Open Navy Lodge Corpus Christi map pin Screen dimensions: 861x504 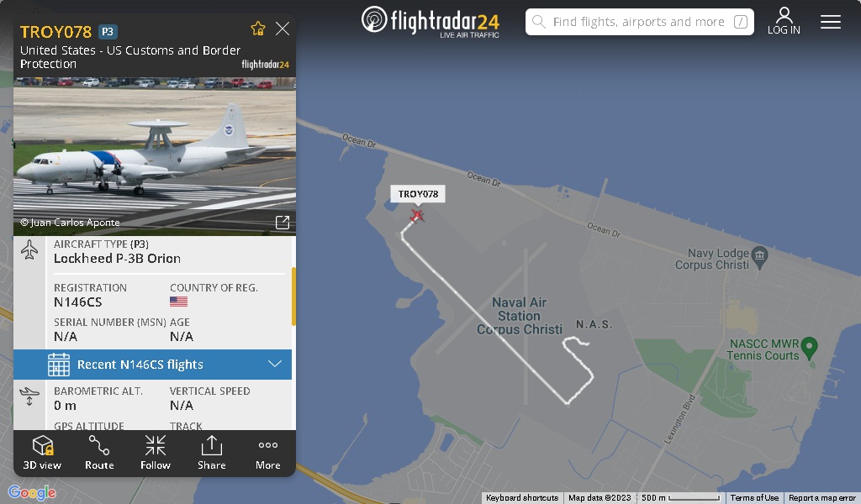point(759,257)
